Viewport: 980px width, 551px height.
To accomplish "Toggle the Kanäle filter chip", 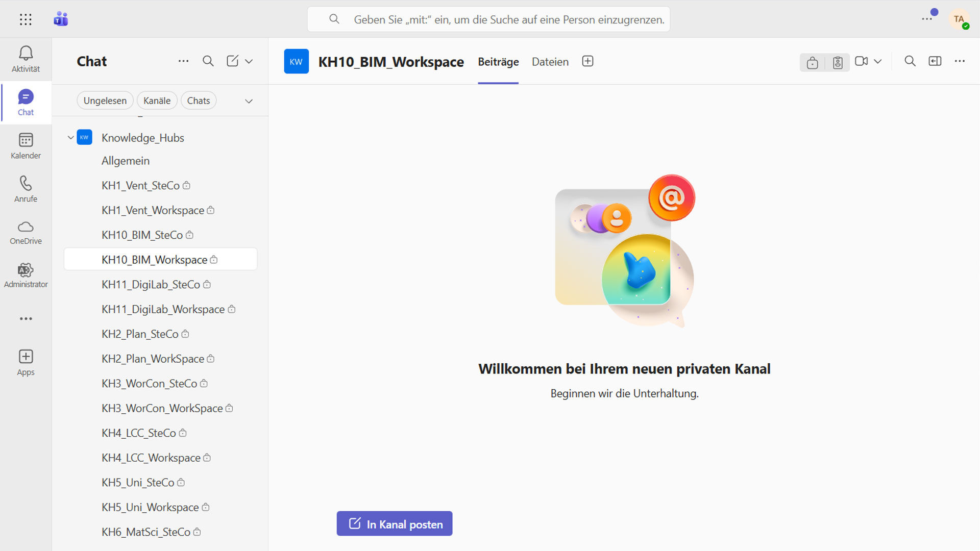I will (157, 101).
